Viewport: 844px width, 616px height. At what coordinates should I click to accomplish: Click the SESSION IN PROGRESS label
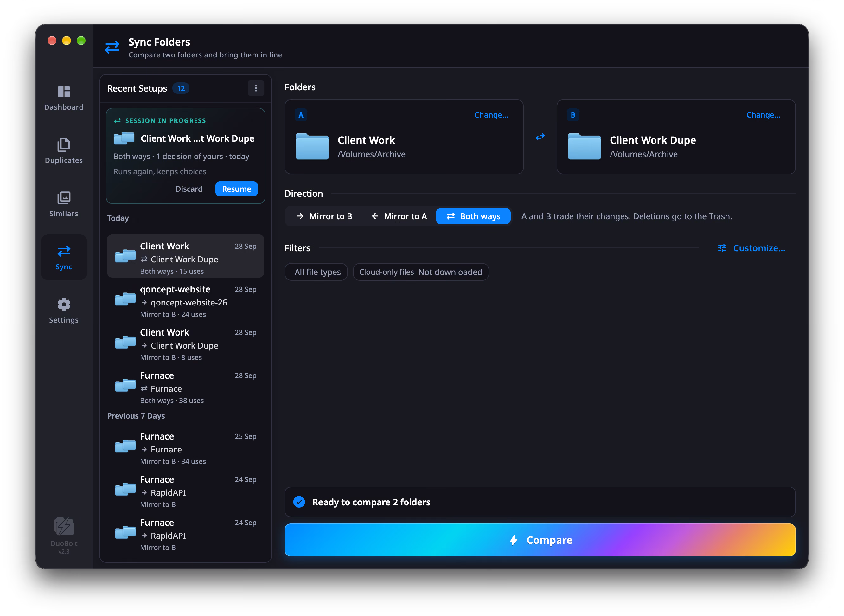pos(165,120)
